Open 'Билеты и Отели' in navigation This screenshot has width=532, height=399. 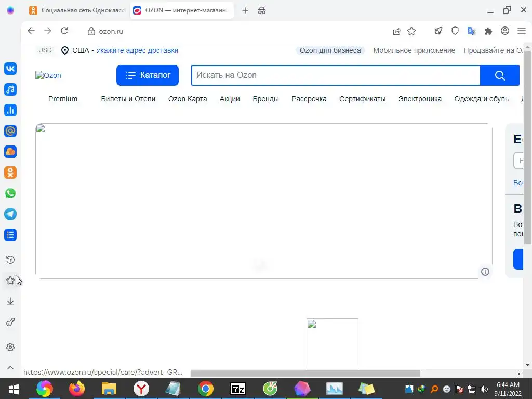click(x=128, y=99)
